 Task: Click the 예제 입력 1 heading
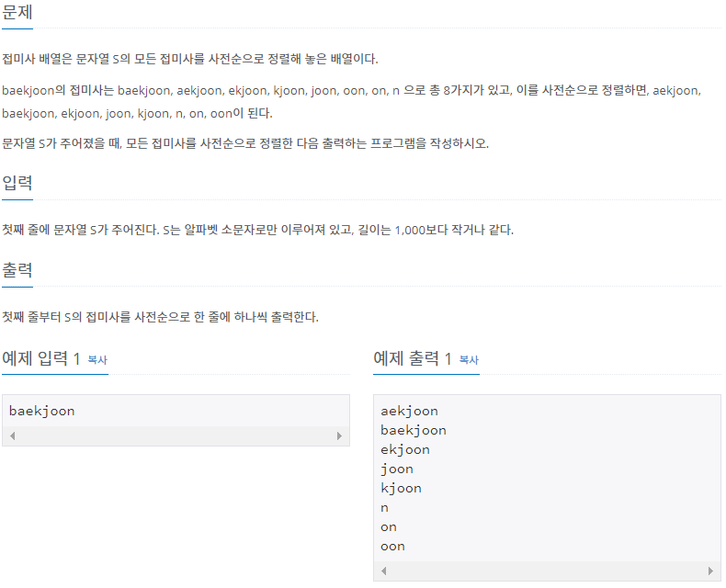(41, 358)
